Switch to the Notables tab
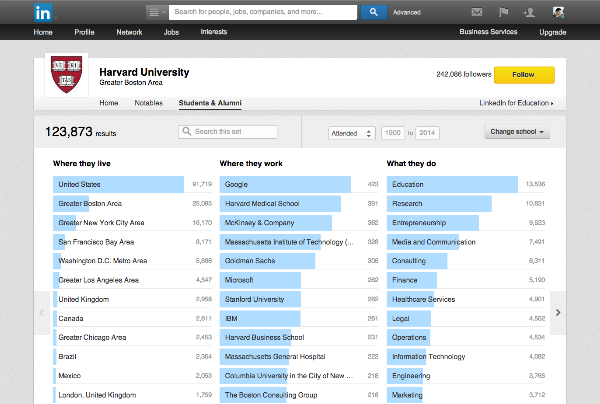The height and width of the screenshot is (404, 600). click(x=148, y=103)
